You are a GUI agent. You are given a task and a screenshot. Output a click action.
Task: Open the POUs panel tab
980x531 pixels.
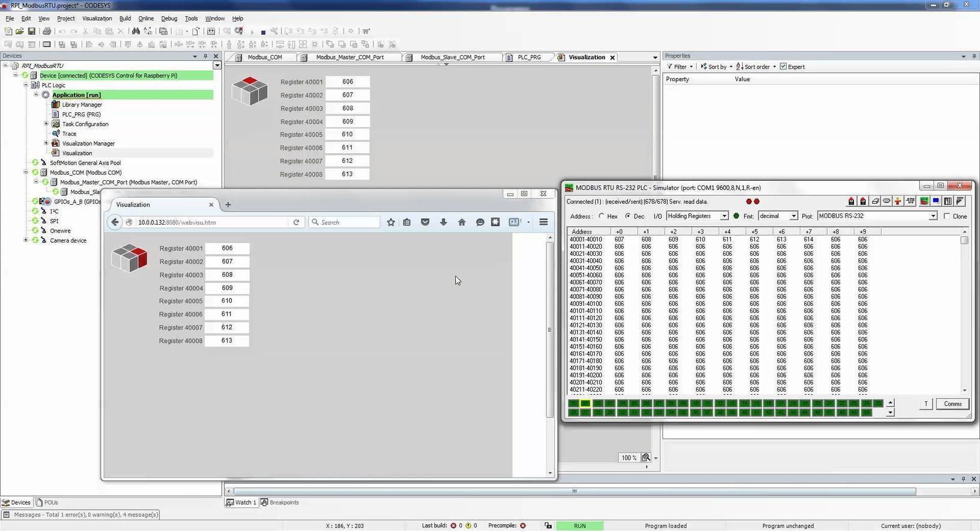coord(47,502)
